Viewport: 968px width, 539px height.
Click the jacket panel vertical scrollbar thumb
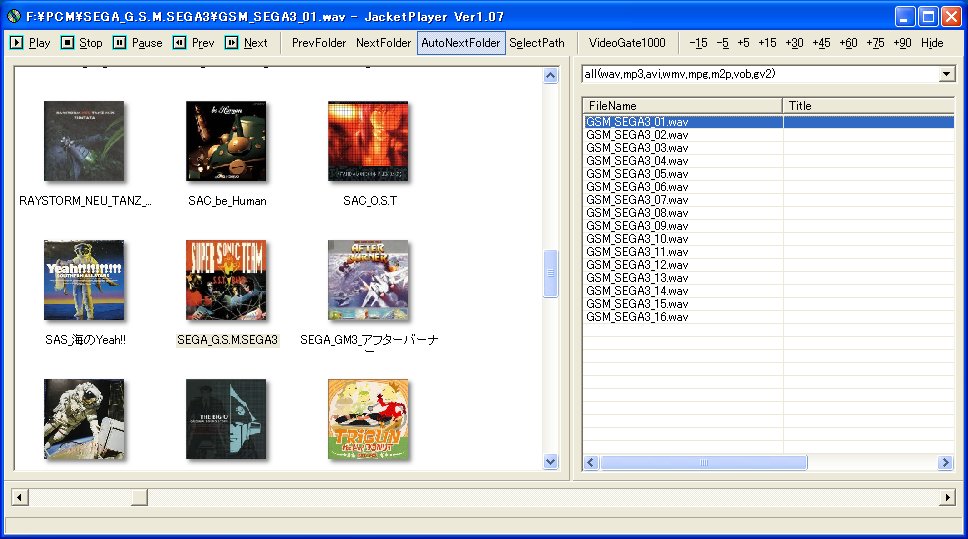551,274
